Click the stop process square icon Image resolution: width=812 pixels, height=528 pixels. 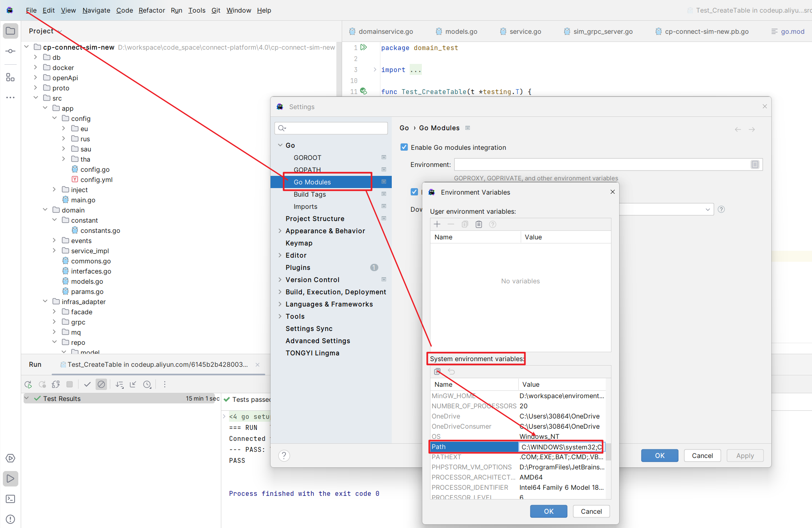(70, 384)
